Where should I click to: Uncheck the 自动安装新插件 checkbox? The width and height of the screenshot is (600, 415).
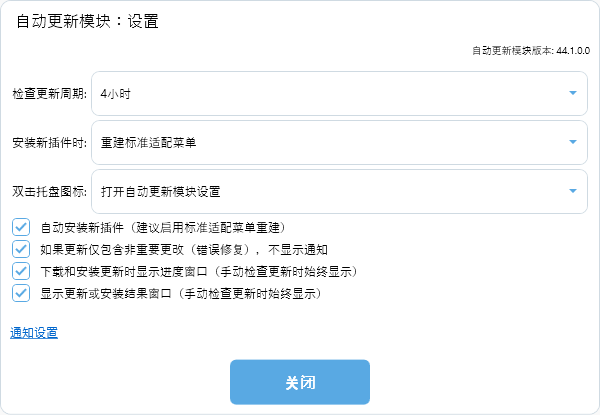pos(21,227)
